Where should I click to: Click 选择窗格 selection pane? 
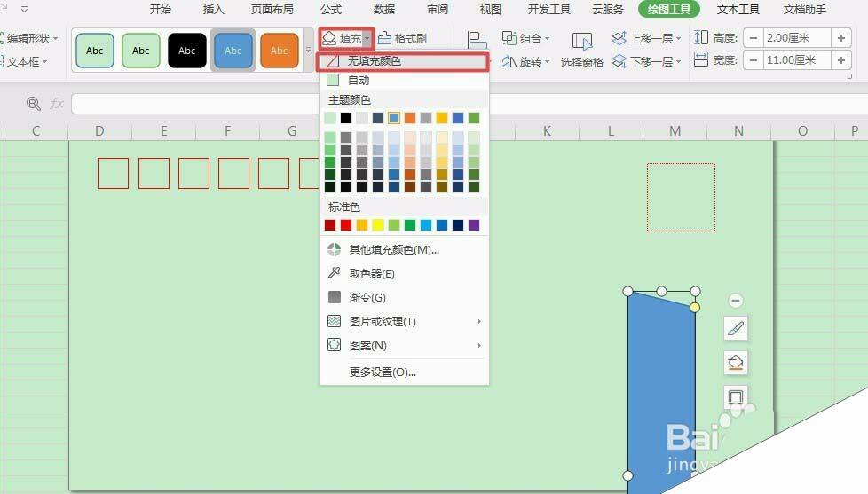pos(582,51)
